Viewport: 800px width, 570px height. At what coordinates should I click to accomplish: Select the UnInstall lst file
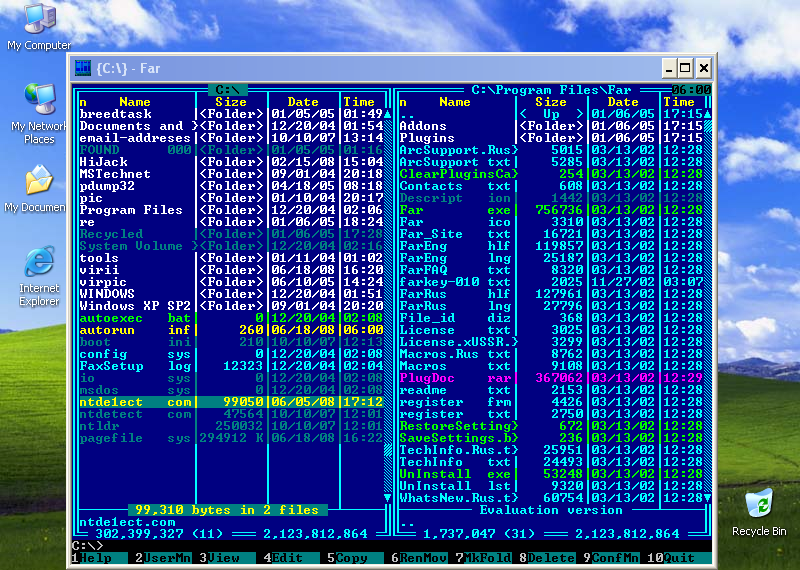point(551,486)
